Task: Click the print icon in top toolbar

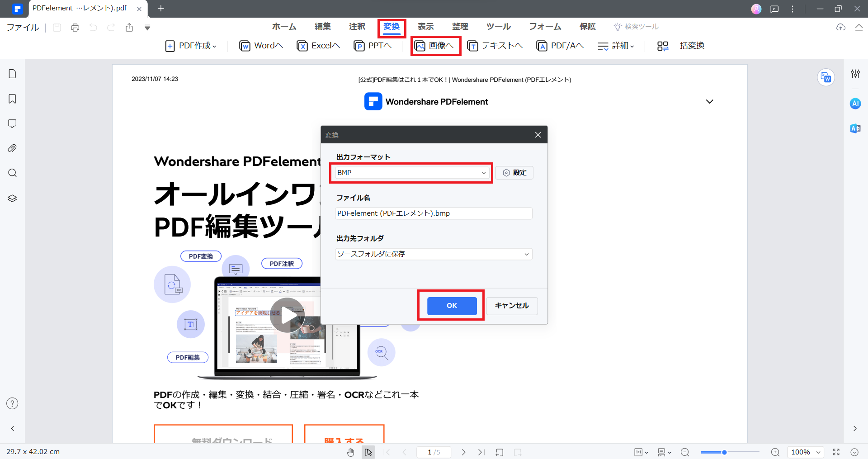Action: pyautogui.click(x=75, y=28)
